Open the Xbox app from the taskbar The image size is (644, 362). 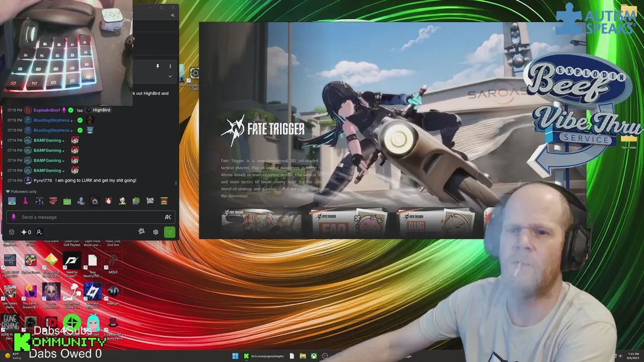[x=313, y=356]
